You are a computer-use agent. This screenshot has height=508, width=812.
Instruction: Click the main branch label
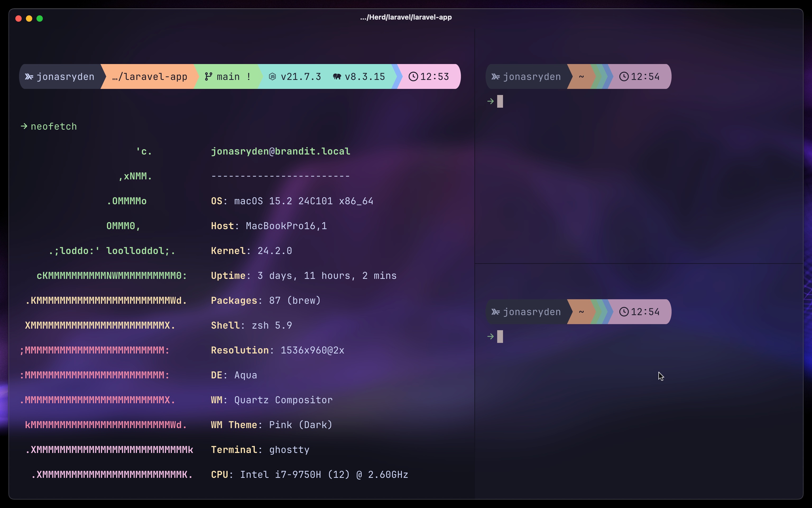pos(228,77)
